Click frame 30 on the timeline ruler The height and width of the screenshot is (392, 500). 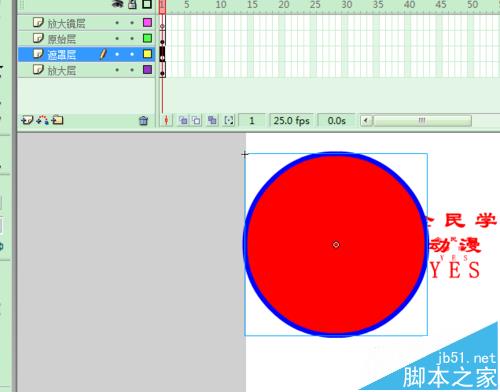(x=347, y=5)
